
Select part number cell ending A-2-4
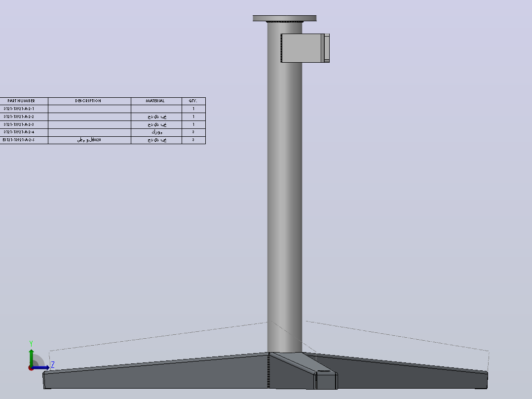(x=24, y=132)
